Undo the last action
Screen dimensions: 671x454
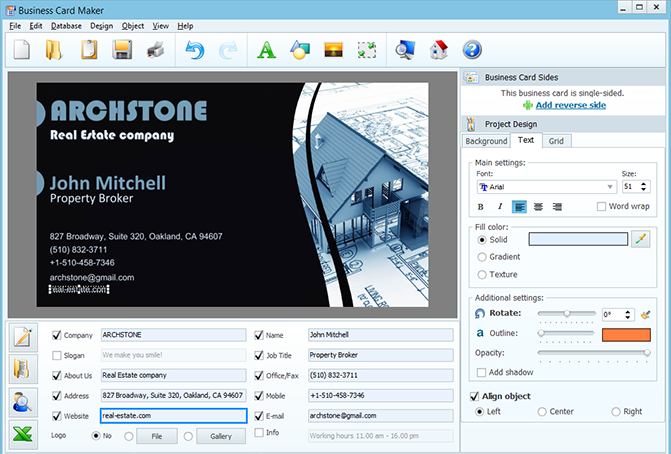coord(195,50)
